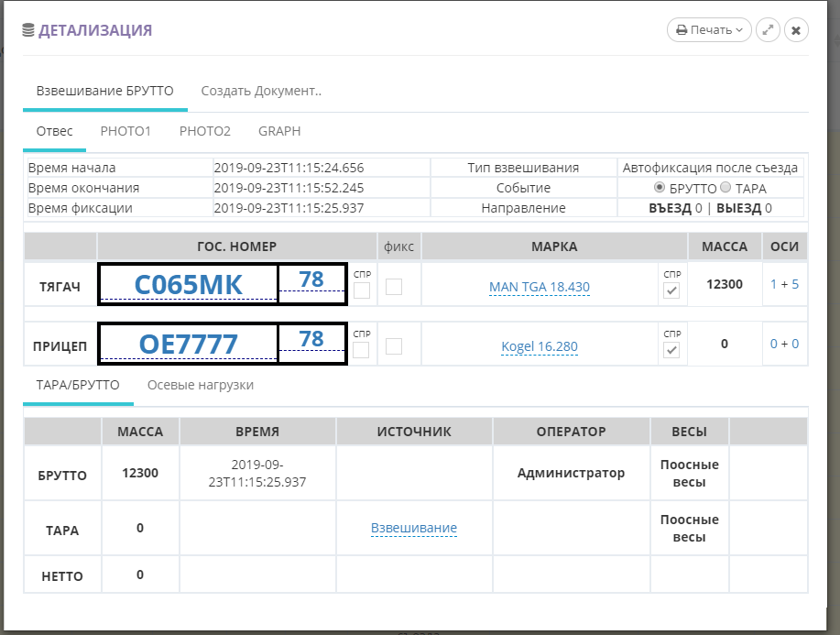
Task: Open the PHOTO1 tab
Action: (x=125, y=131)
